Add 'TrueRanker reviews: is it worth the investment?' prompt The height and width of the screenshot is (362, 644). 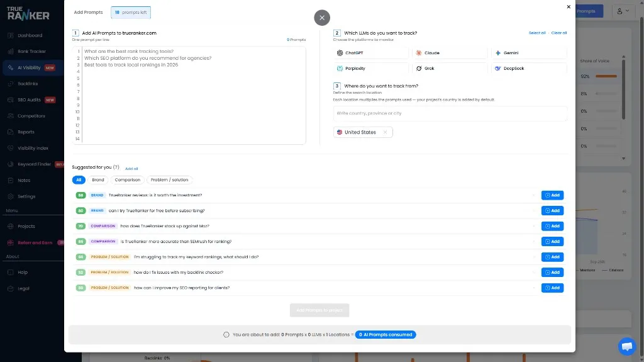552,195
